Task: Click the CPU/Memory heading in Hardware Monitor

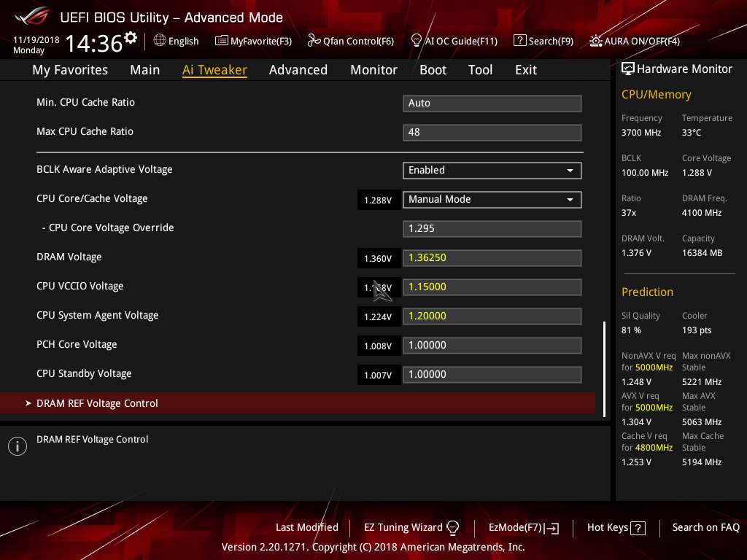Action: pos(656,94)
